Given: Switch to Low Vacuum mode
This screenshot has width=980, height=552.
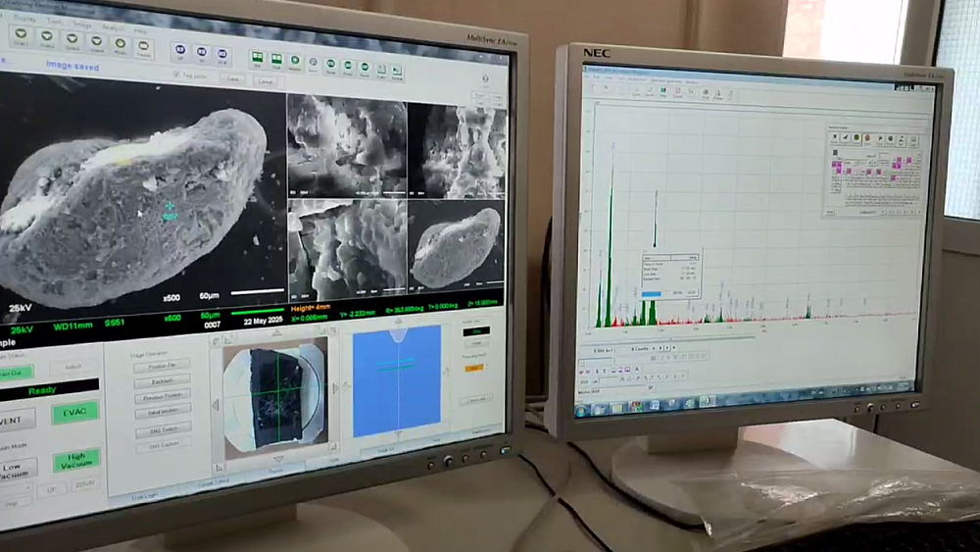Looking at the screenshot, I should tap(16, 468).
